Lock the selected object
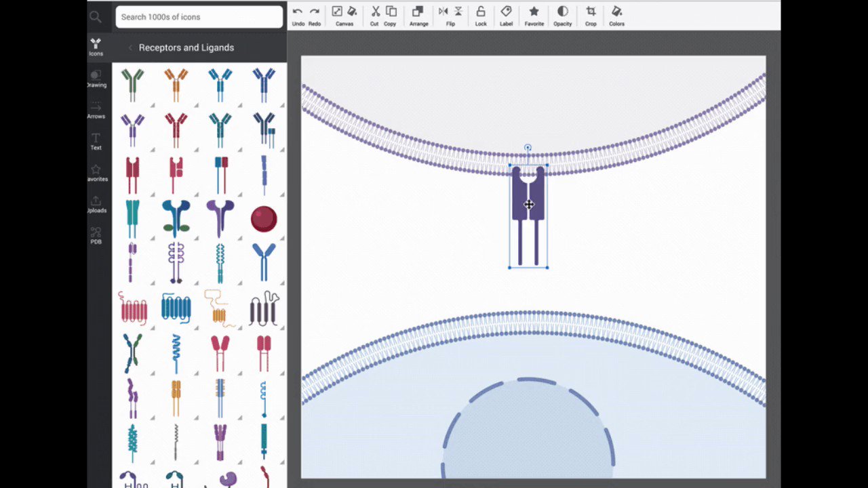The height and width of the screenshot is (488, 868). click(481, 16)
